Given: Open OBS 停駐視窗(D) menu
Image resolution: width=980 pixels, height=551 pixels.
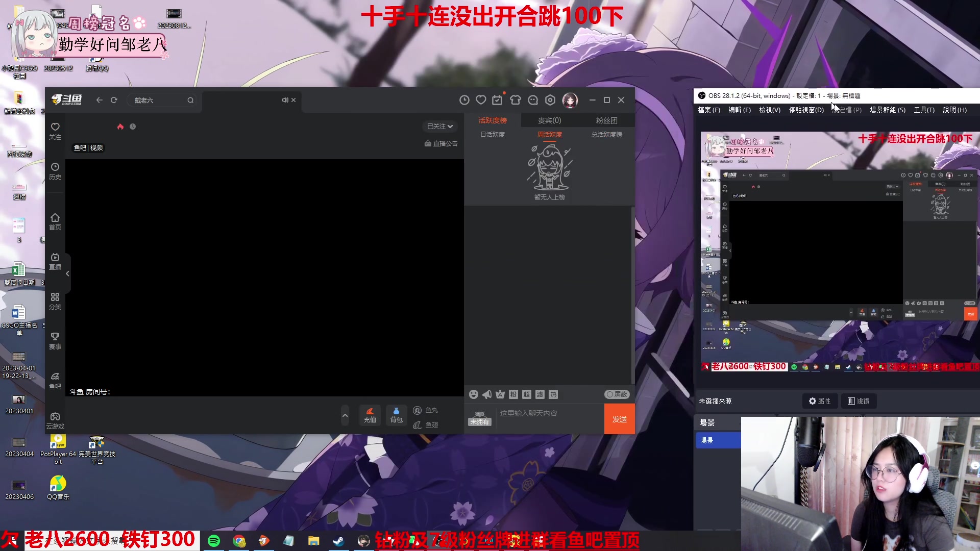Looking at the screenshot, I should (806, 110).
